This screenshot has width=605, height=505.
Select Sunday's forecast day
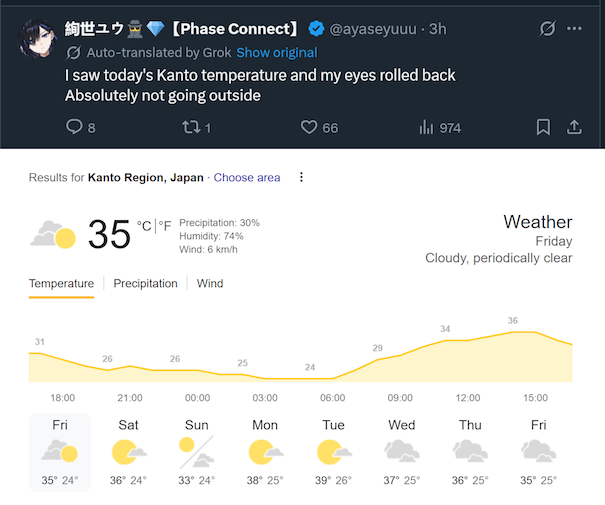coord(196,451)
